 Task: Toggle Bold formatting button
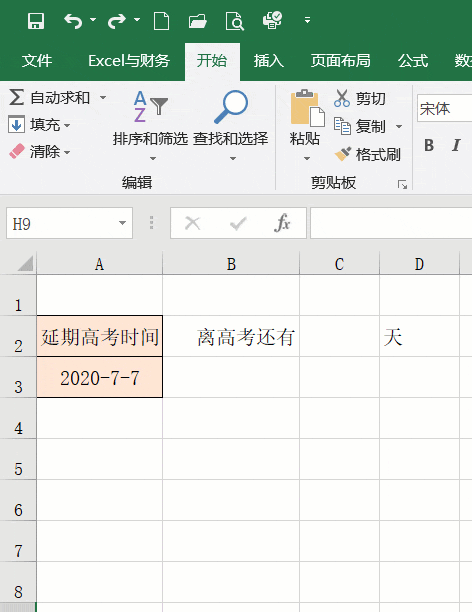pos(429,145)
